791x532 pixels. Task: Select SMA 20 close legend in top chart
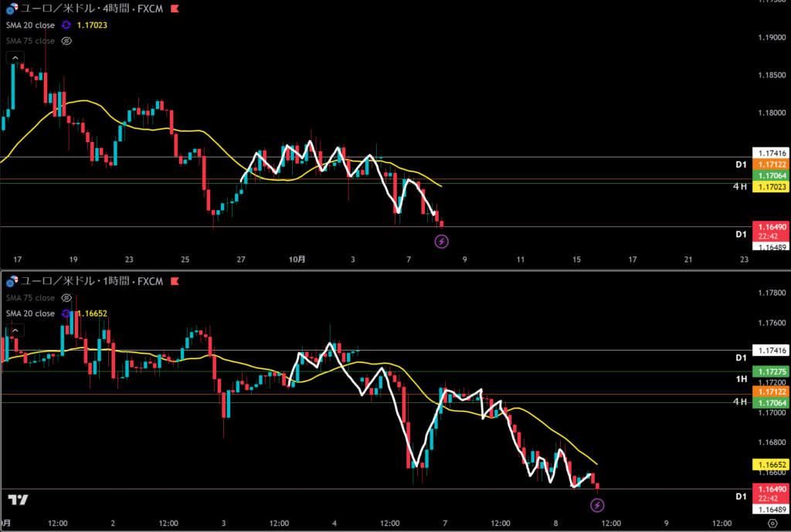(30, 25)
